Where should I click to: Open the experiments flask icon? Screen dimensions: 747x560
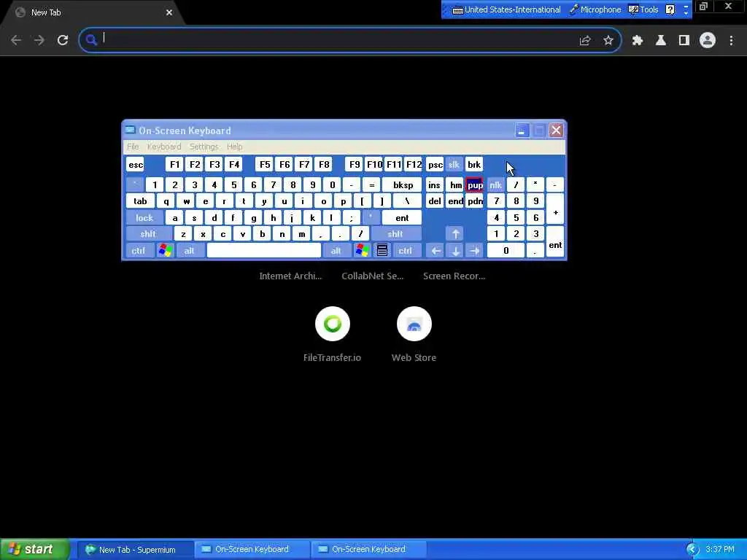661,41
